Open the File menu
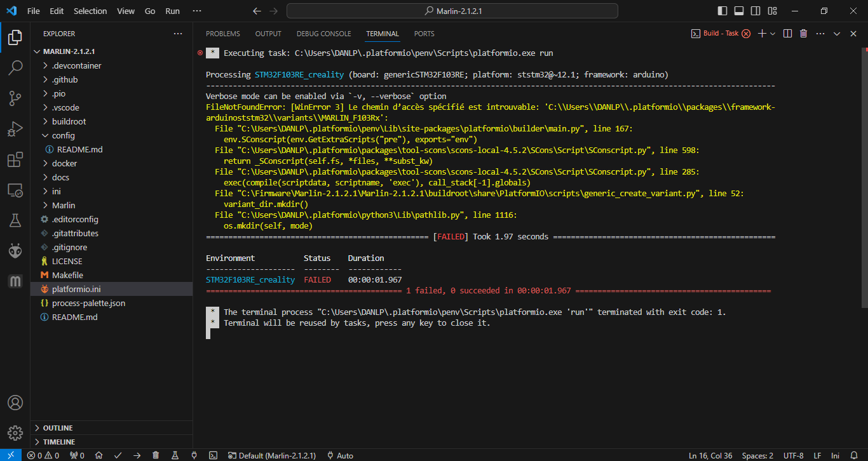 34,11
